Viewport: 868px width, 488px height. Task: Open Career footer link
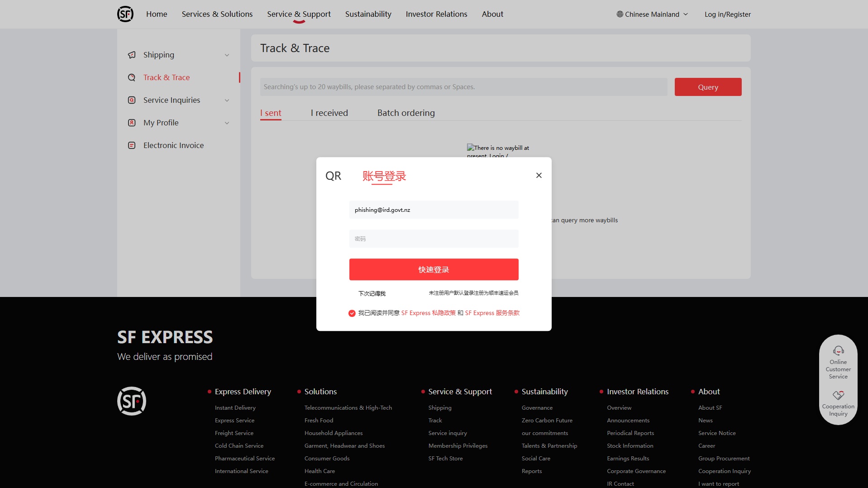[x=707, y=446]
